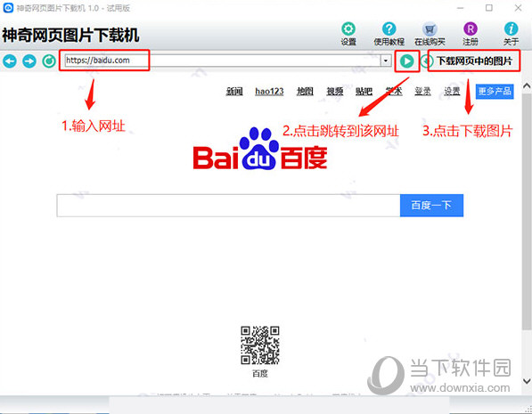Click the Baidu page 设置 link

pyautogui.click(x=452, y=91)
